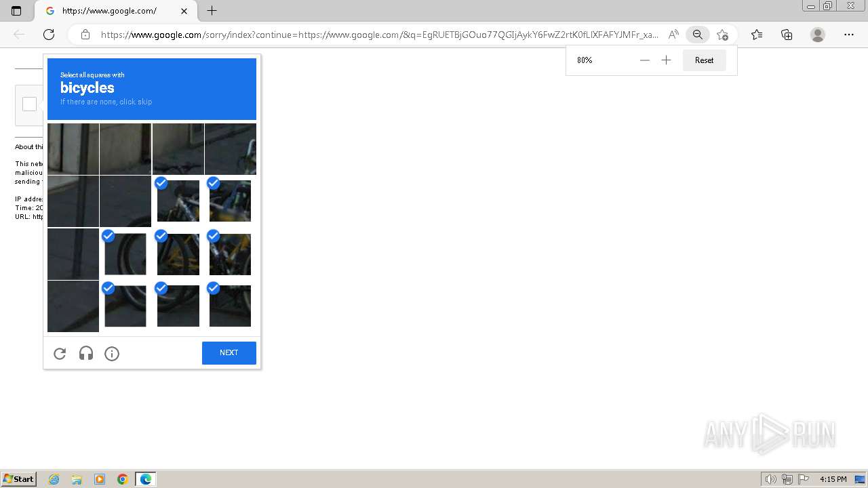
Task: Open the Action Center flag icon
Action: click(x=803, y=479)
